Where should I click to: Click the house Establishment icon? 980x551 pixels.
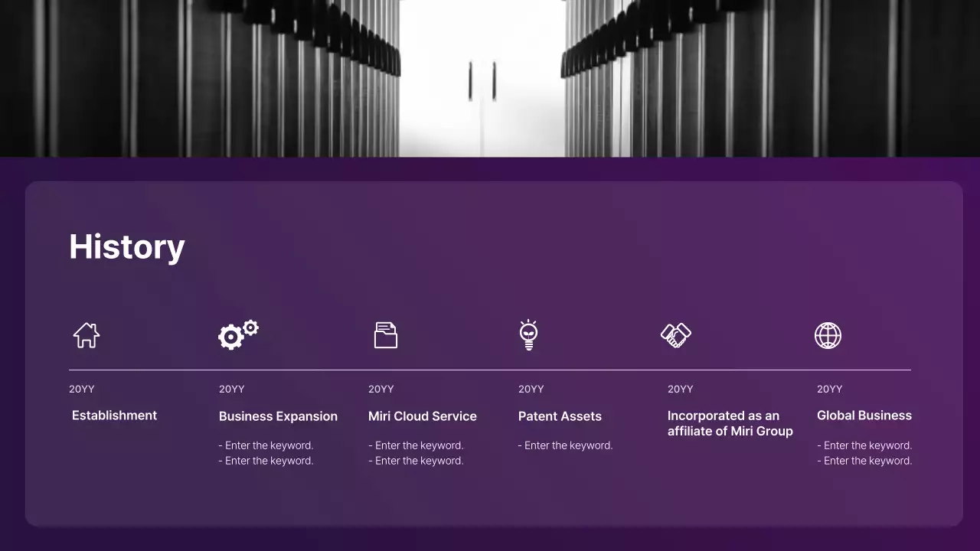[x=86, y=335]
